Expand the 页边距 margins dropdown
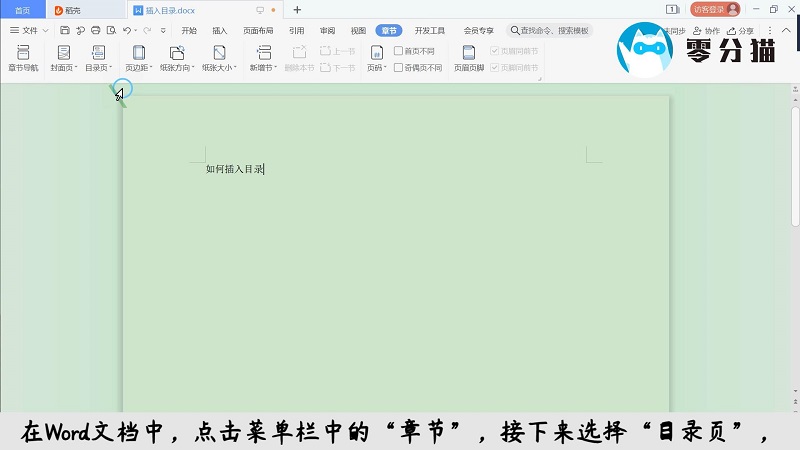The width and height of the screenshot is (800, 450). point(139,68)
